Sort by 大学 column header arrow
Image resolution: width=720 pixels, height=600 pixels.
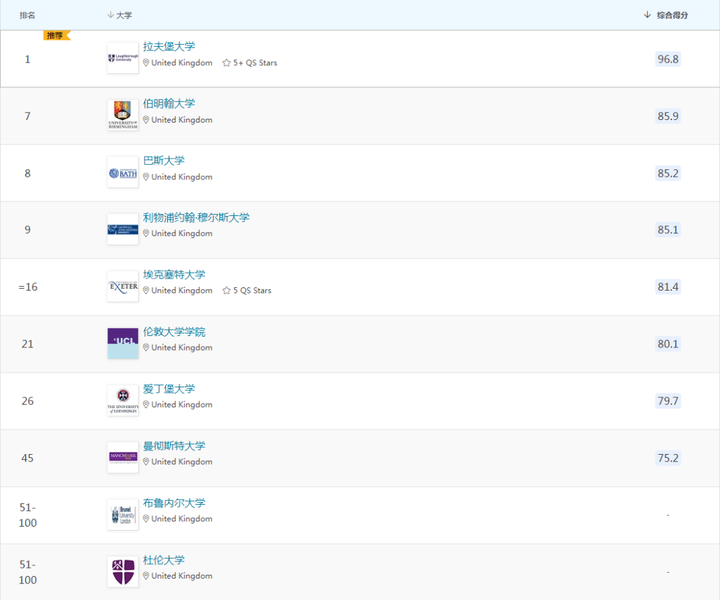point(110,15)
